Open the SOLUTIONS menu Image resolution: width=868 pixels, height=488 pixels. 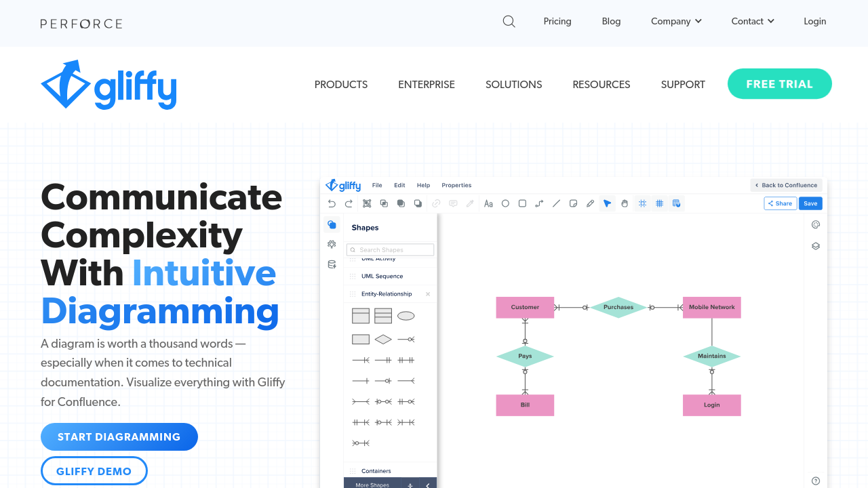(514, 85)
